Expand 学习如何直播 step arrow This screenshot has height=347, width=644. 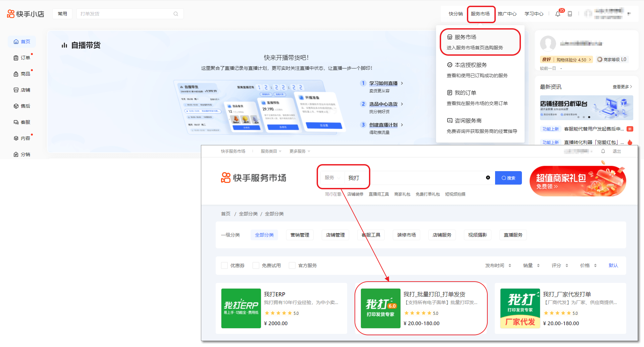click(402, 83)
